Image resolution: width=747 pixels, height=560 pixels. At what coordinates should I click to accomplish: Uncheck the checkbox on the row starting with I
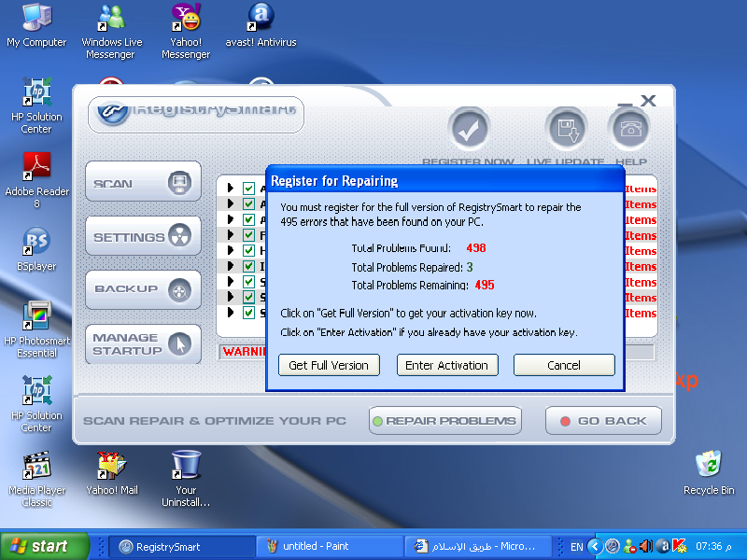pos(248,266)
